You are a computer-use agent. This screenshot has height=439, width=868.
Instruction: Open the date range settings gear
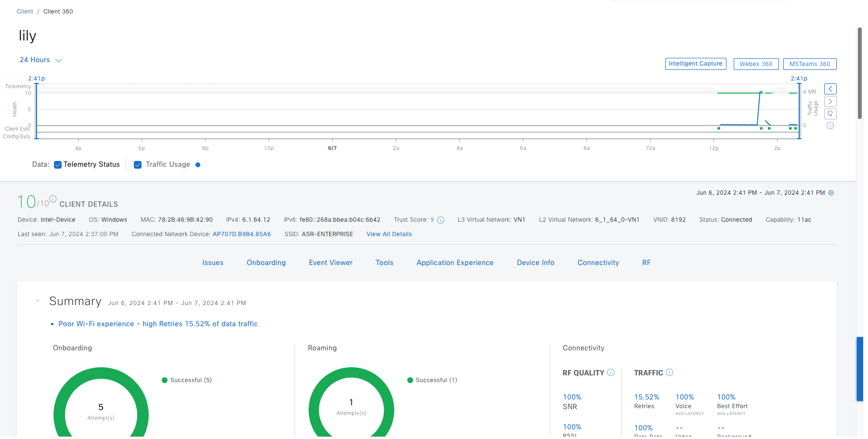tap(831, 193)
